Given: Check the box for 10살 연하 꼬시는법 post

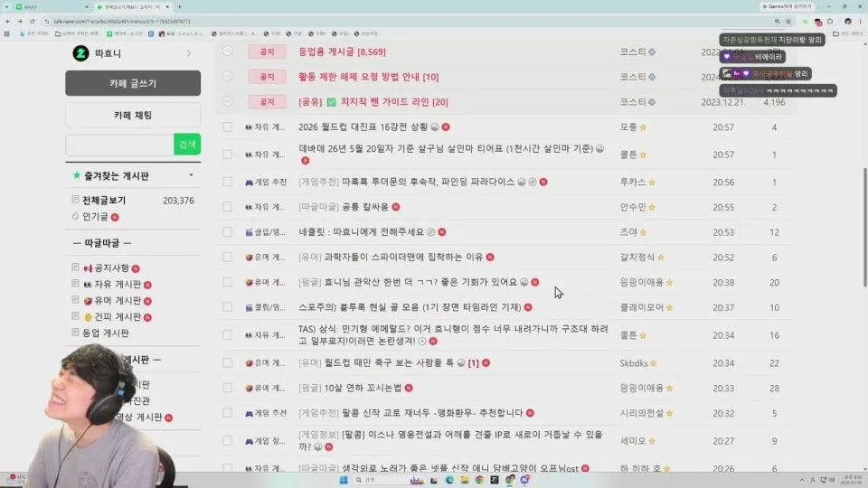Looking at the screenshot, I should [228, 388].
